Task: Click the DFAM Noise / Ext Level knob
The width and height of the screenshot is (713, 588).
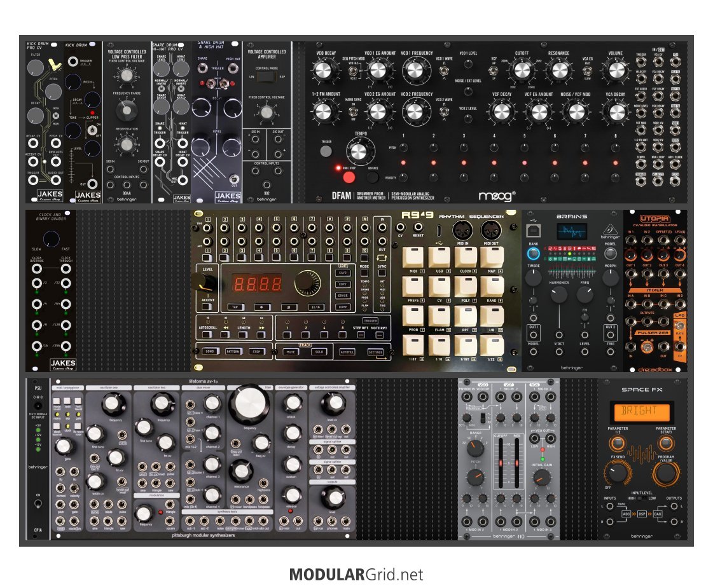Action: pyautogui.click(x=468, y=92)
